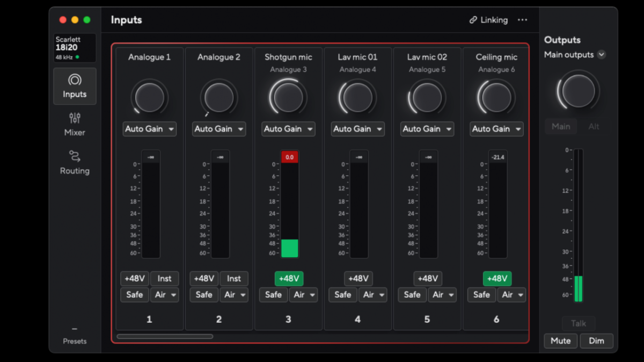Click the Shotgun mic level meter
This screenshot has width=644, height=362.
[289, 211]
